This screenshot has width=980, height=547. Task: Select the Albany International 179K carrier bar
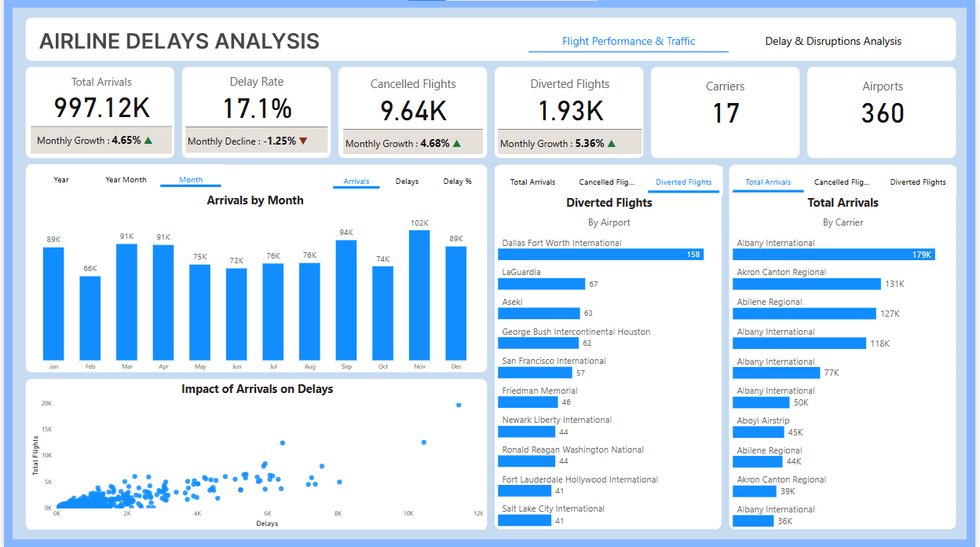[834, 255]
